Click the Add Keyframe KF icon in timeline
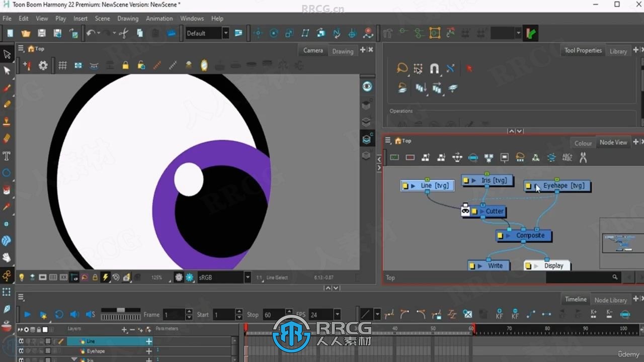 tap(499, 314)
